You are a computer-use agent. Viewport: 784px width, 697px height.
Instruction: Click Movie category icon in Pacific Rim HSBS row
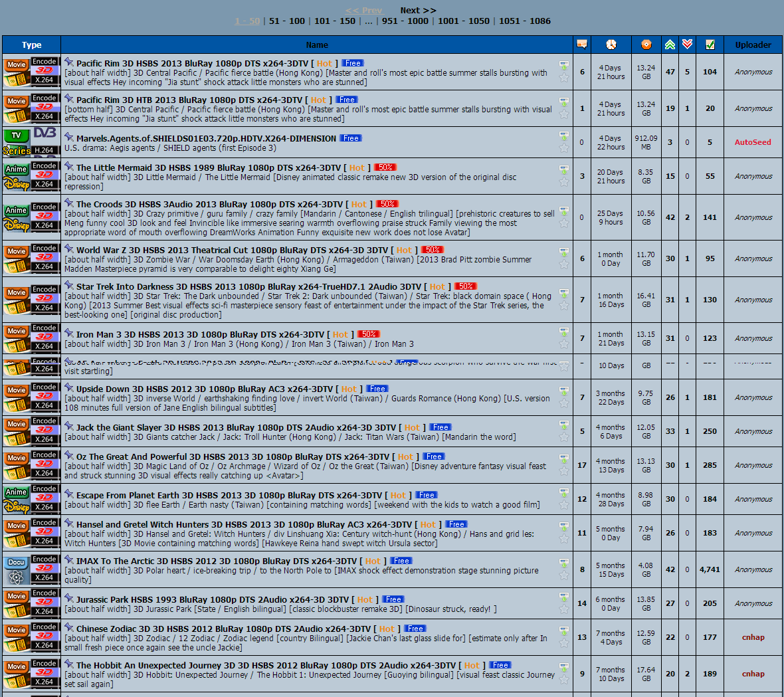17,72
